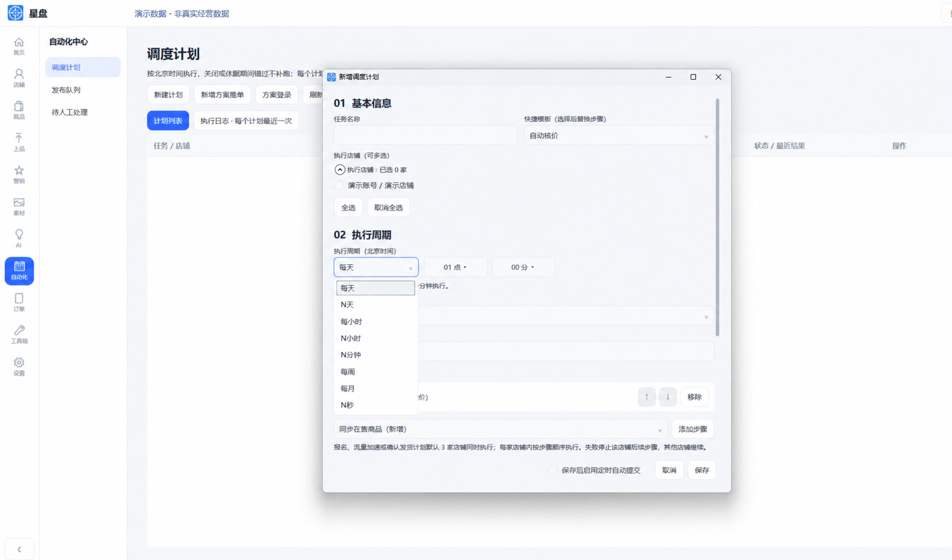952x560 pixels.
Task: Select N分钟 from the period list
Action: [376, 355]
